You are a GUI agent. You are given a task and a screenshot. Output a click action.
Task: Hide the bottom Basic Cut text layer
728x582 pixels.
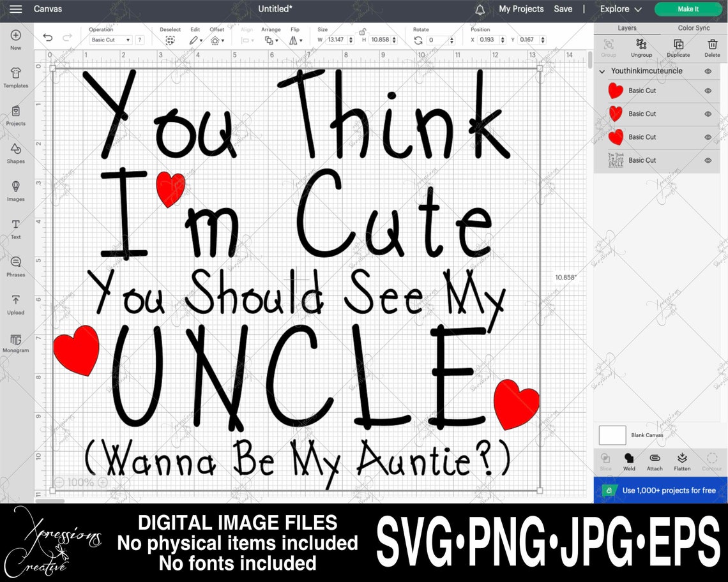(707, 160)
